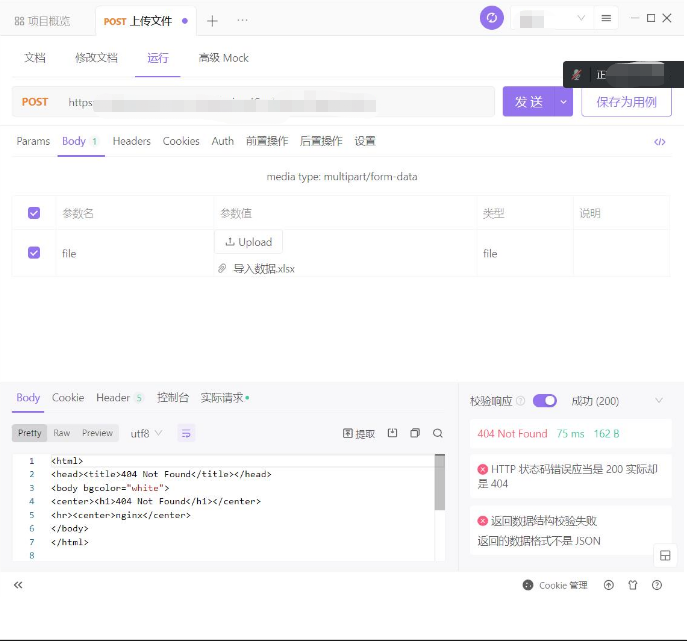Open the file type selector cell
The height and width of the screenshot is (641, 687).
(x=524, y=253)
